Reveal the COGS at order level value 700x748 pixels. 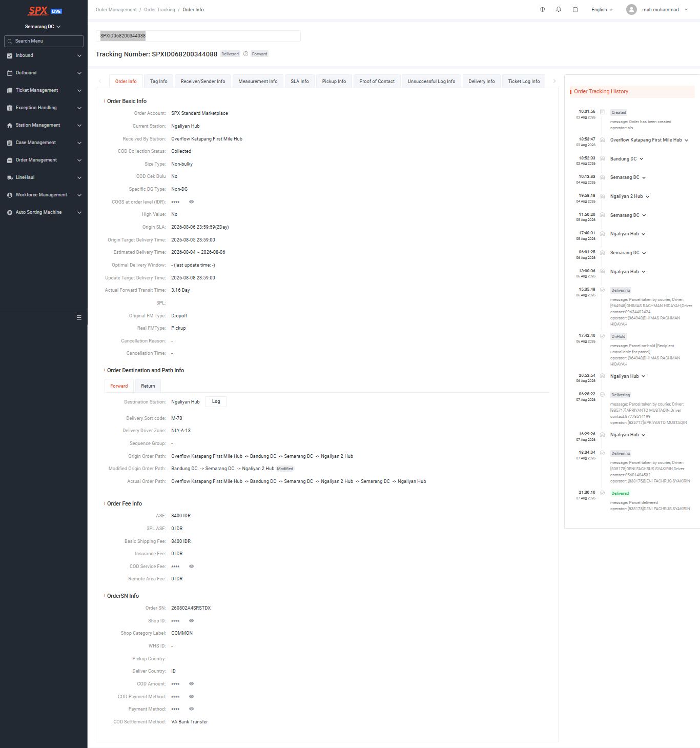(191, 202)
